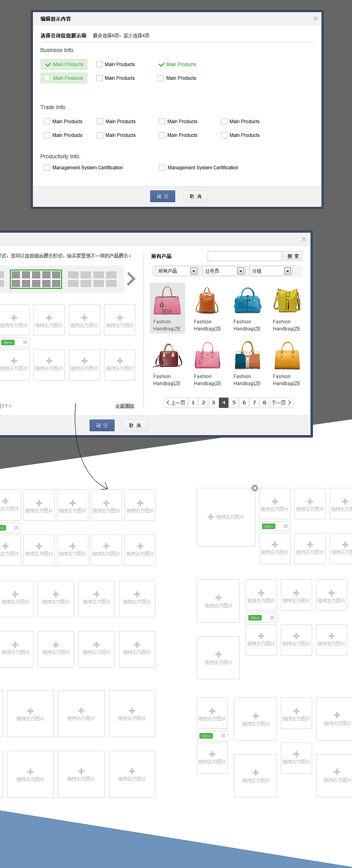Viewport: 352px width, 868px height.
Task: Cancel with 取消 in the product picker dialog
Action: 135,425
